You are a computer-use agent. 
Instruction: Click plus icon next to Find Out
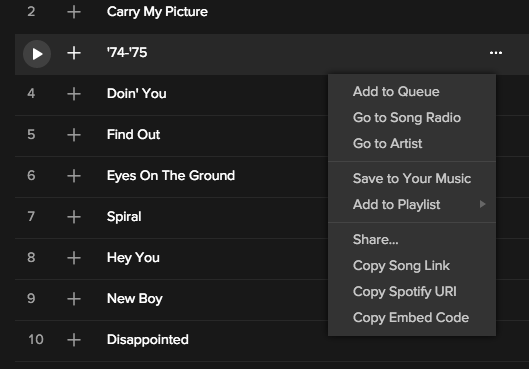(74, 135)
